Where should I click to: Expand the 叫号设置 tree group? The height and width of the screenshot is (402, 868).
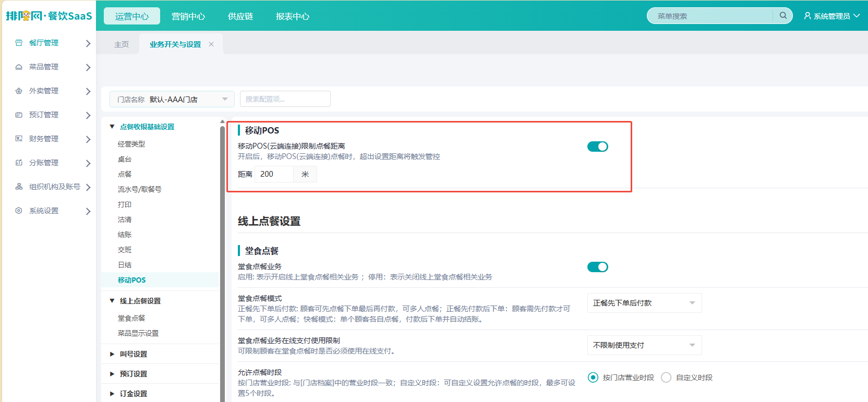tap(112, 354)
